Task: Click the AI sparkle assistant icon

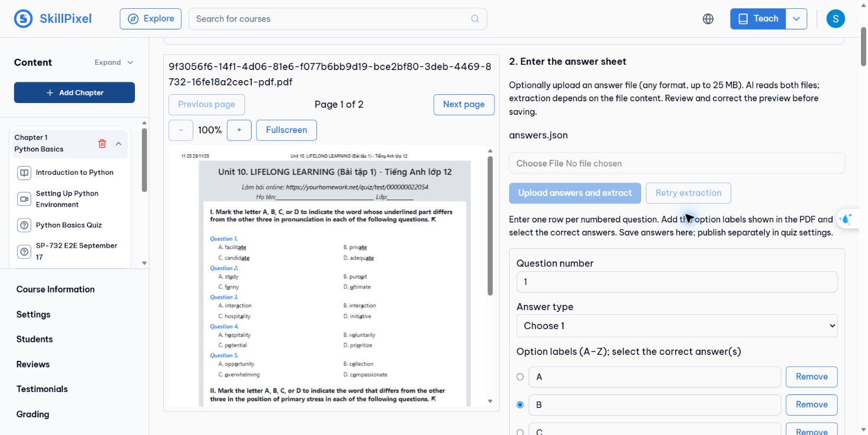Action: pos(846,219)
